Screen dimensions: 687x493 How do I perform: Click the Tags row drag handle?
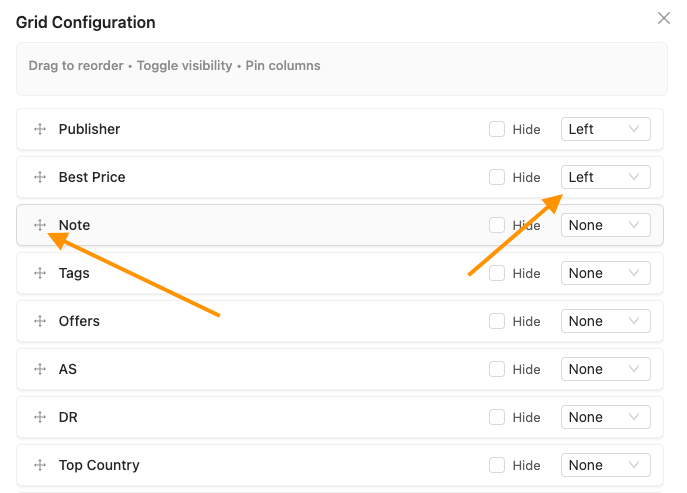(x=40, y=273)
